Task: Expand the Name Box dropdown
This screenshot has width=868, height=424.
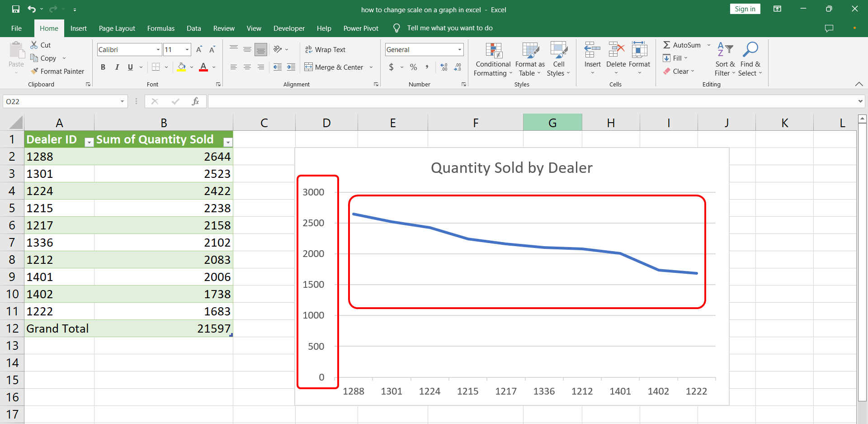Action: point(122,101)
